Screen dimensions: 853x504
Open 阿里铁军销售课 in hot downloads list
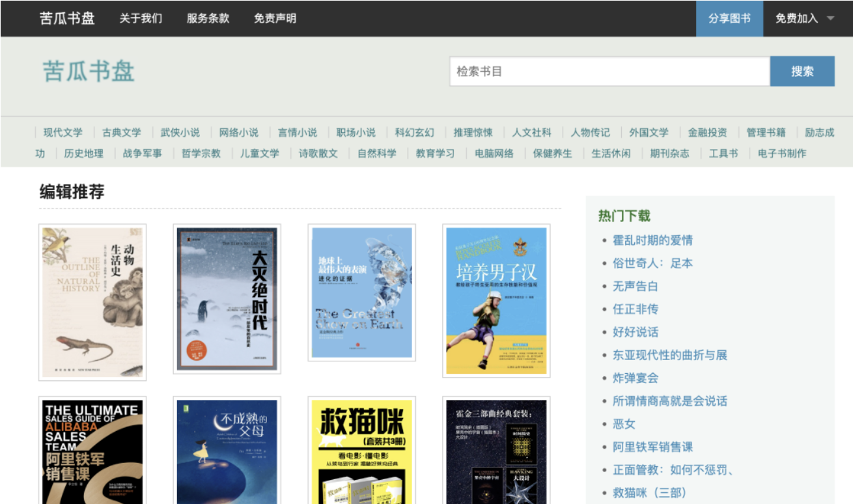pyautogui.click(x=652, y=447)
